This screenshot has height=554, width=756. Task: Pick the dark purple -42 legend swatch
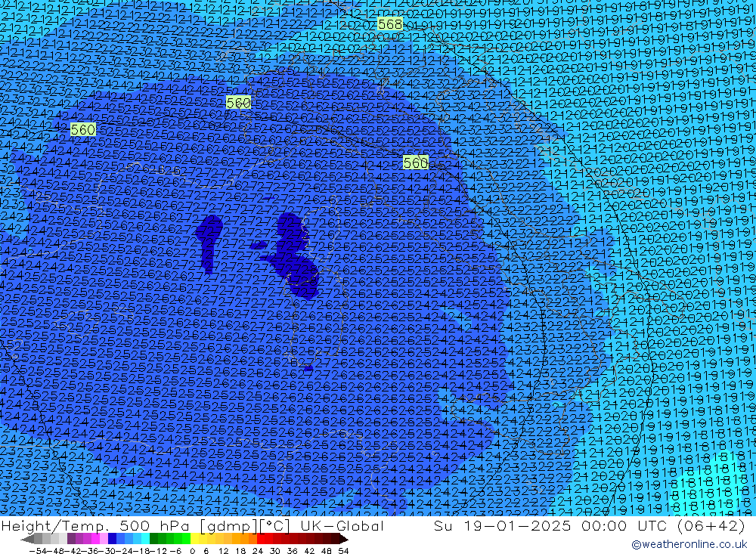point(71,539)
